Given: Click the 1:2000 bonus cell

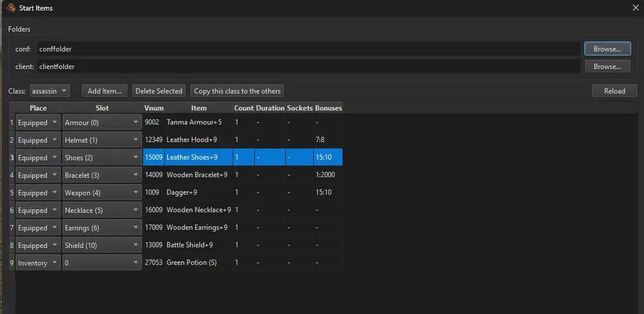Looking at the screenshot, I should (x=328, y=175).
